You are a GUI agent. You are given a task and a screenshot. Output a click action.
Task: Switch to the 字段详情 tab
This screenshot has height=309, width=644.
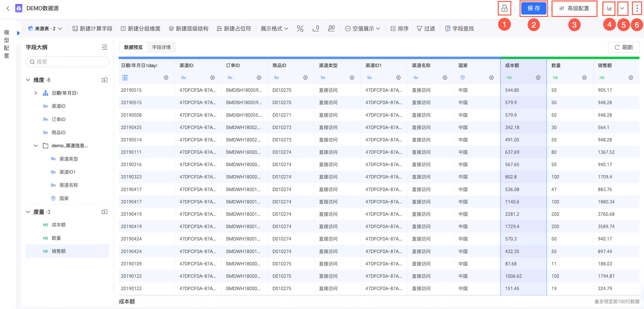click(x=161, y=47)
